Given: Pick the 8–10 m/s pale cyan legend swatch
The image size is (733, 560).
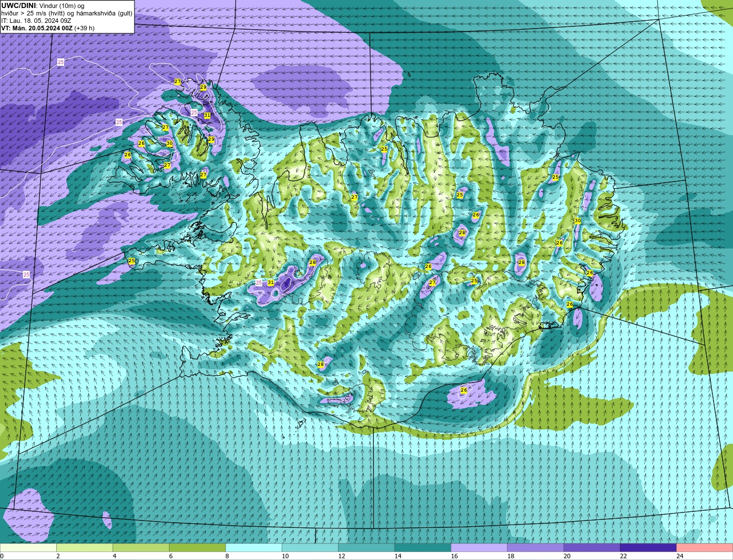Looking at the screenshot, I should [x=254, y=547].
